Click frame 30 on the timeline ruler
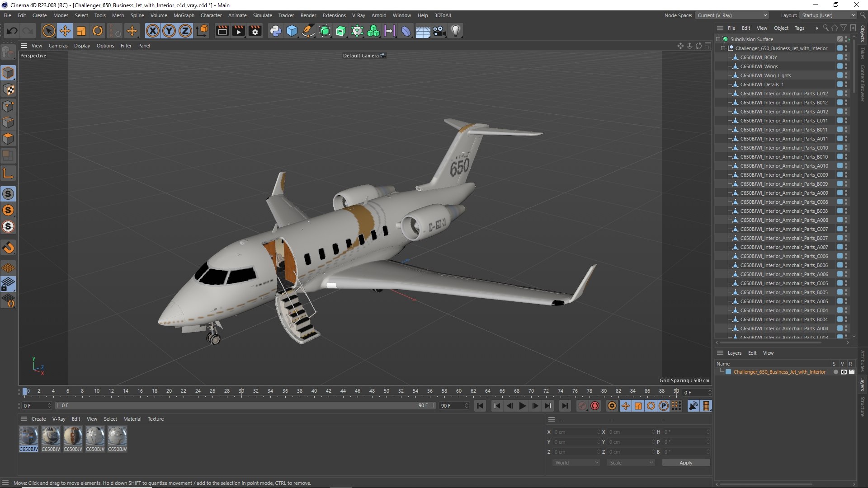 (x=241, y=391)
